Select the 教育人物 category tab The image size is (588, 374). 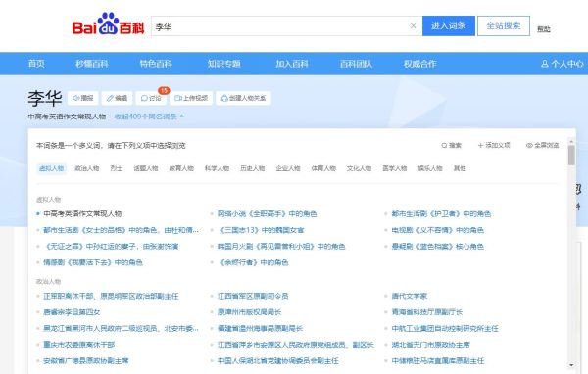(x=181, y=168)
